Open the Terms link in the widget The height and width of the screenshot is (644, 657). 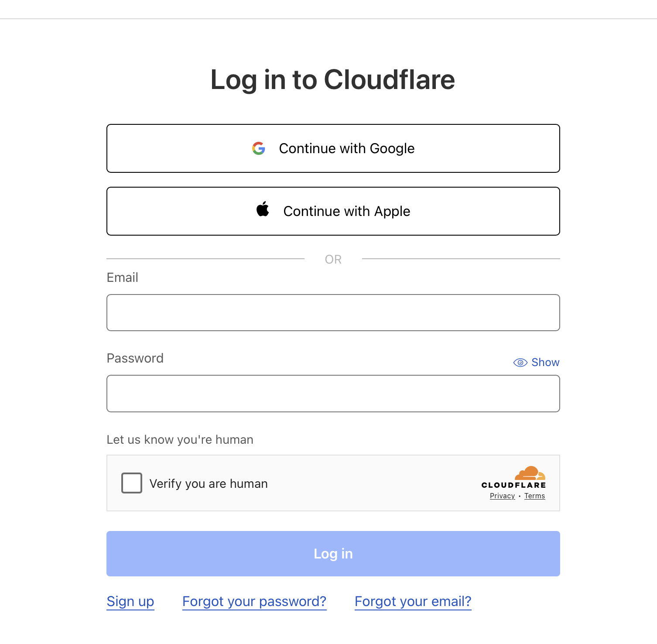pos(534,496)
